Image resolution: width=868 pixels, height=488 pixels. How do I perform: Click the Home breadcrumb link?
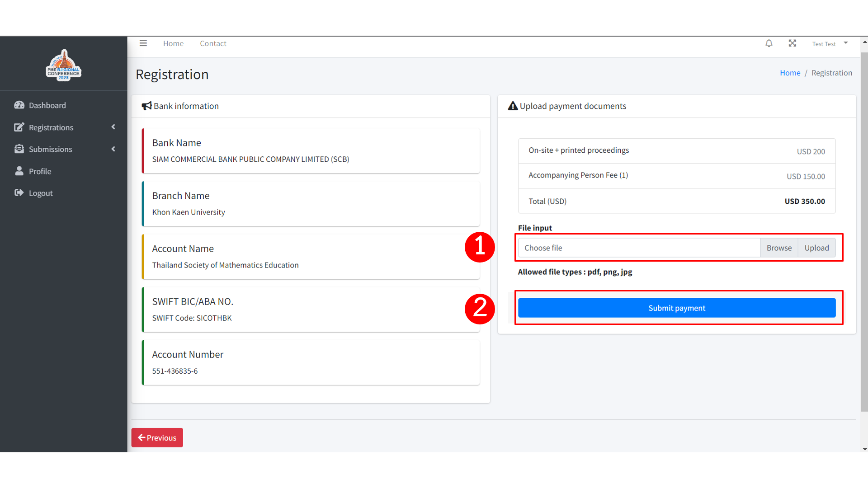click(x=790, y=73)
